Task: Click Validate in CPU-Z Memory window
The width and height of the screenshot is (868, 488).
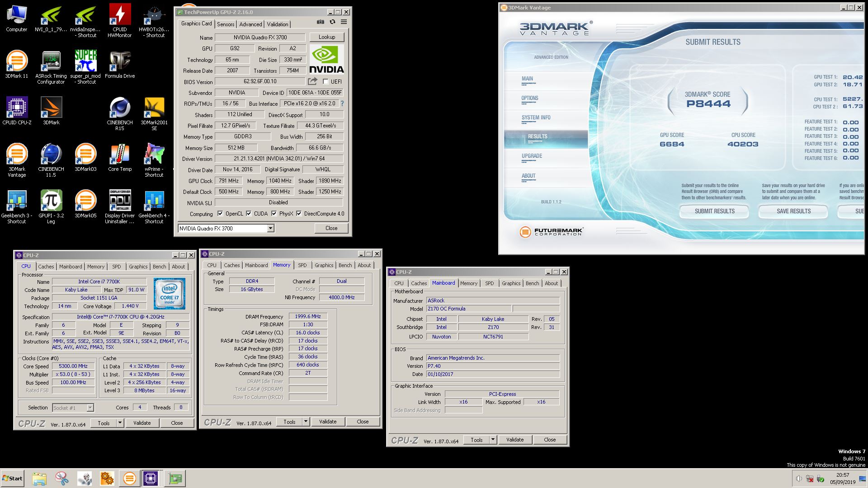Action: 328,422
